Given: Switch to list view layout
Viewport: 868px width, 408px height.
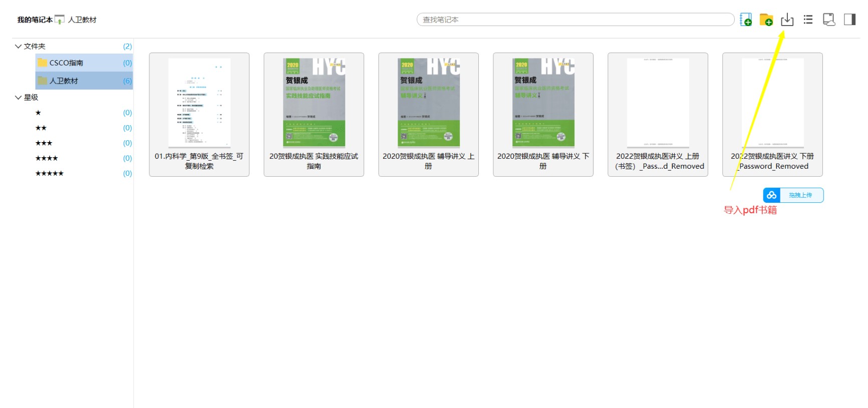Looking at the screenshot, I should [x=808, y=20].
